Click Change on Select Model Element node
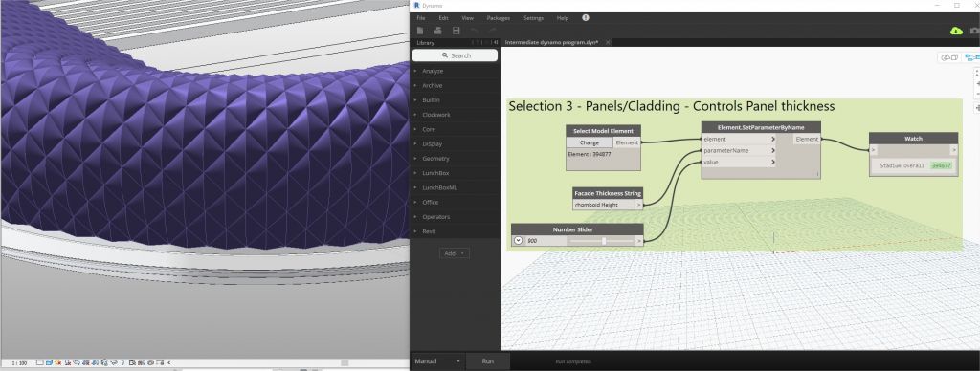The image size is (980, 371). point(590,143)
